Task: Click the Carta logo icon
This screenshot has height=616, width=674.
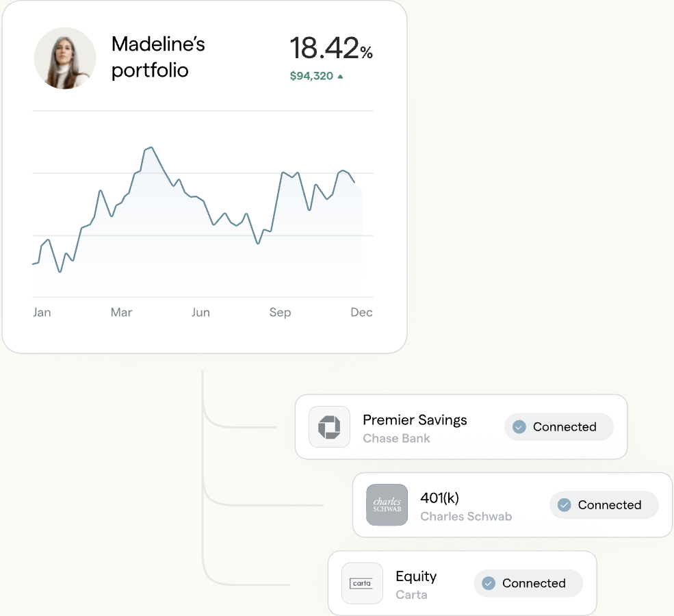Action: pos(362,584)
